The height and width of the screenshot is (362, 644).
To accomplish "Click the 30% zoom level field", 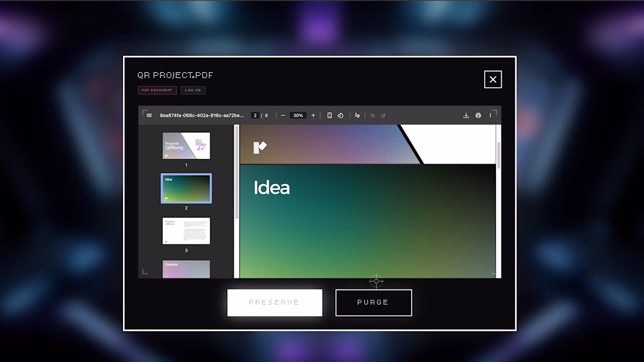I will [298, 115].
